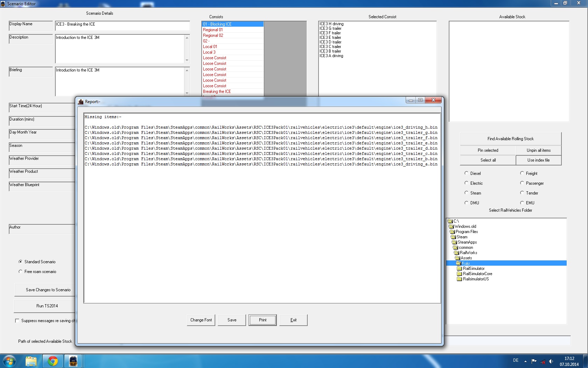Select consist 'Local 01'
Image resolution: width=588 pixels, height=368 pixels.
[x=233, y=47]
